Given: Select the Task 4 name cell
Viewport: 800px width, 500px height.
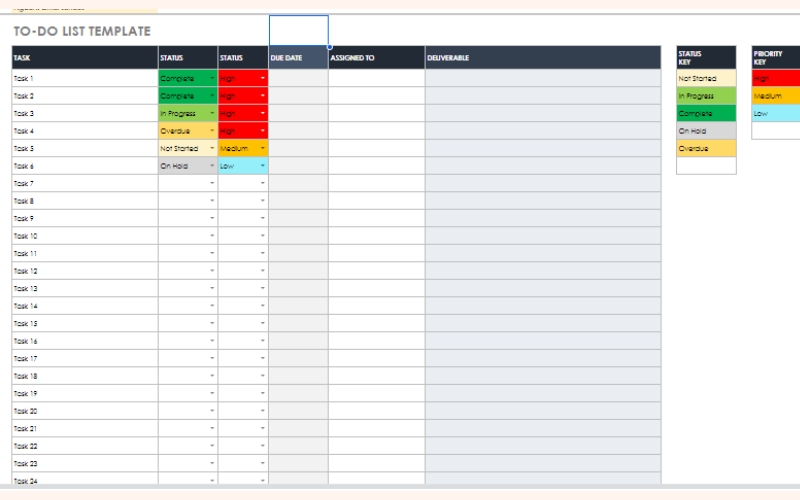Looking at the screenshot, I should tap(85, 131).
